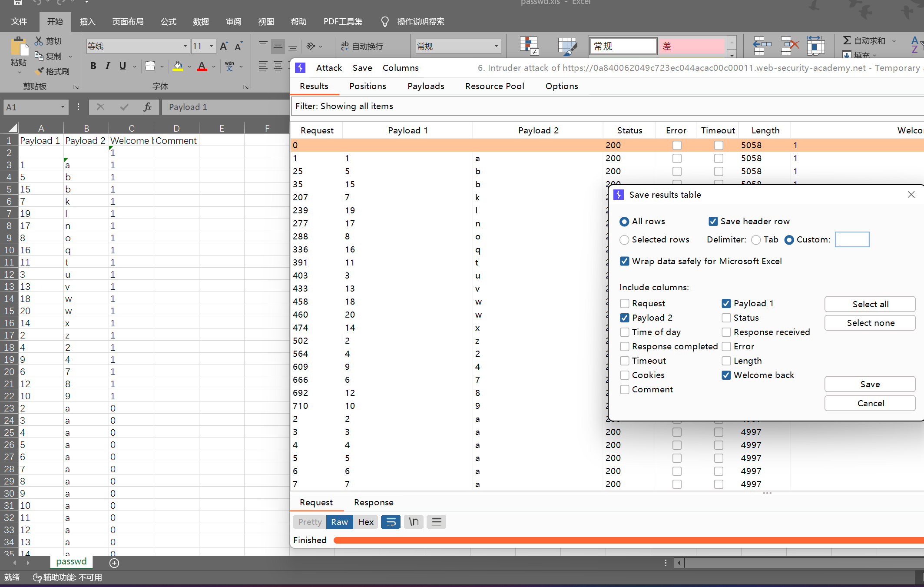Viewport: 924px width, 587px height.
Task: Click the Format Painter brush icon
Action: click(x=40, y=71)
